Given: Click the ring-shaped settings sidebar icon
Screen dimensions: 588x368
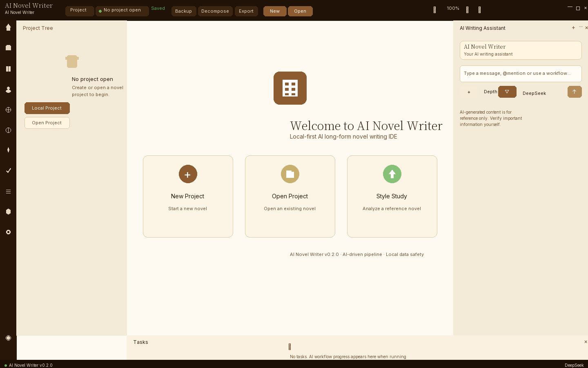Looking at the screenshot, I should point(8,232).
